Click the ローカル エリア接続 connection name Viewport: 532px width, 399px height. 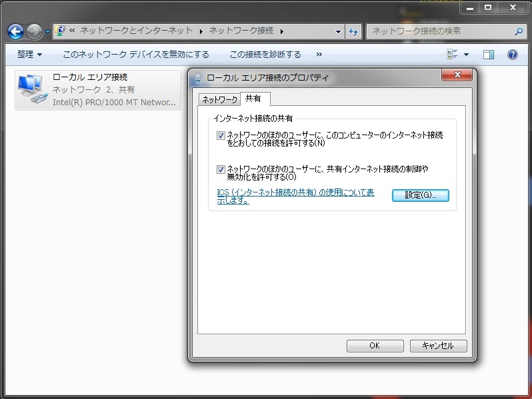(x=90, y=77)
